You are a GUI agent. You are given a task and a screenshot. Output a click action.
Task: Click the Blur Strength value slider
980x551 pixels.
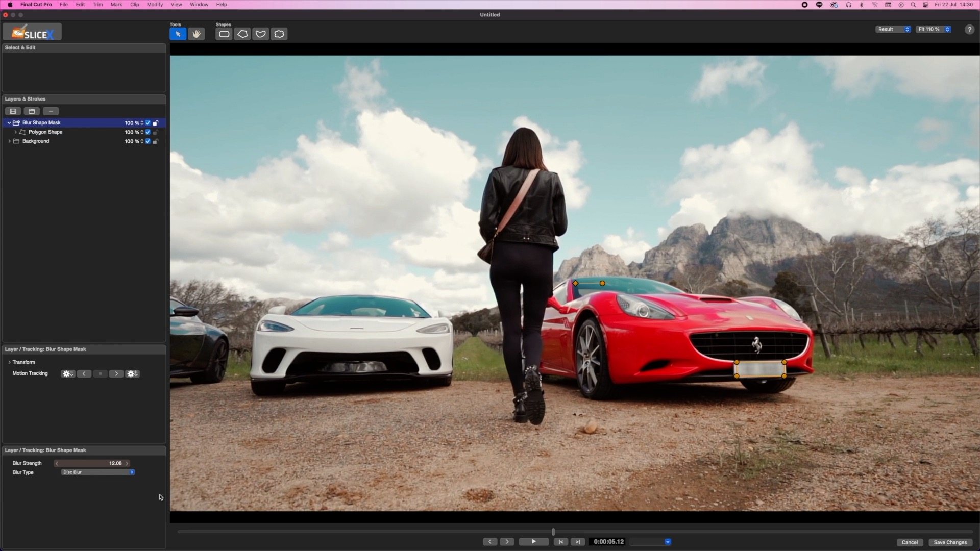coord(92,463)
